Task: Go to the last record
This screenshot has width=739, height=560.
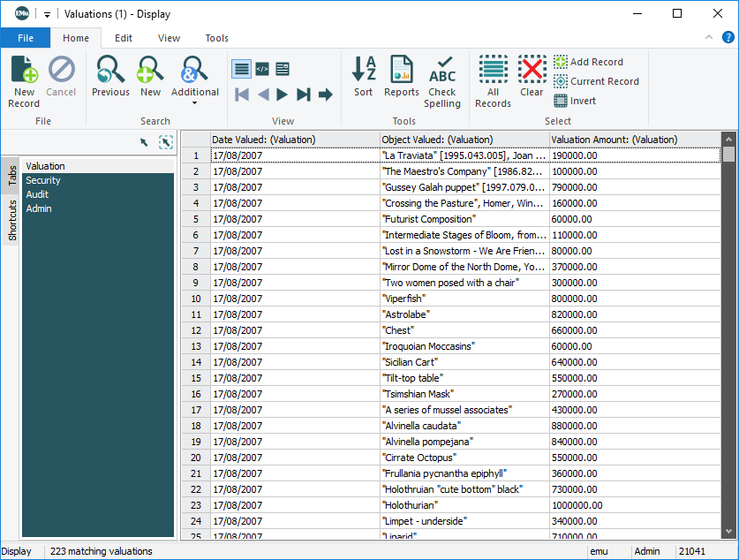Action: pyautogui.click(x=304, y=95)
